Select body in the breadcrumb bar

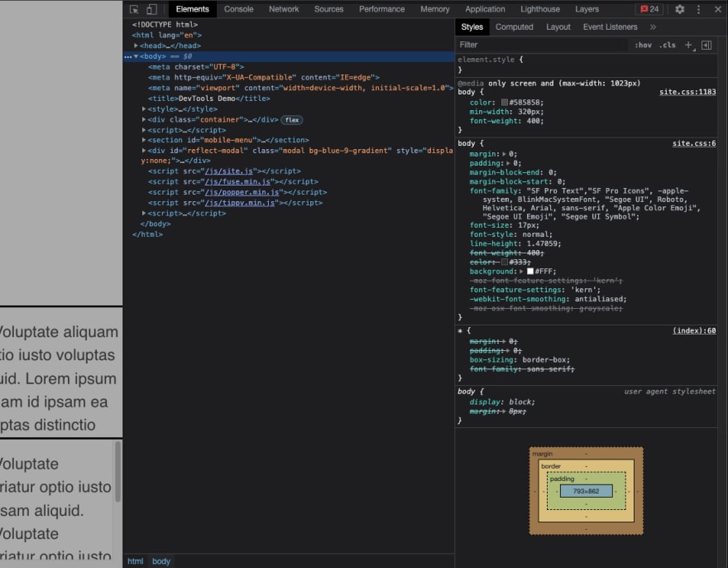161,561
